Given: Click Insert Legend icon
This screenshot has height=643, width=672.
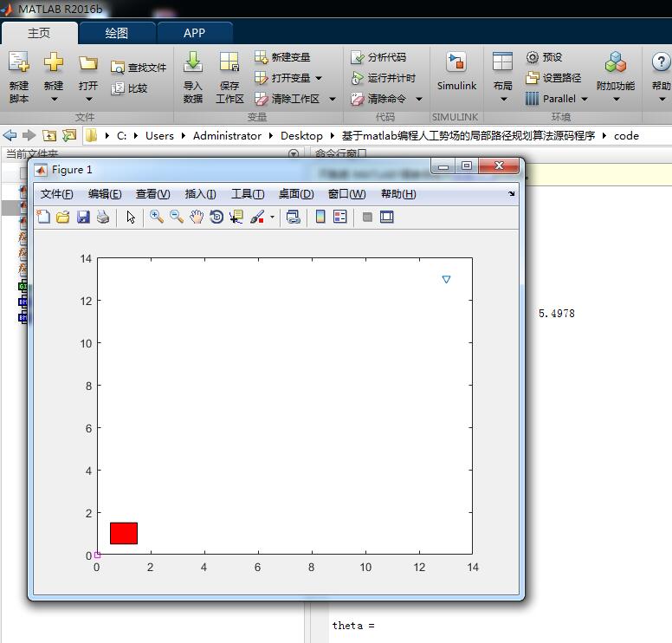Looking at the screenshot, I should click(x=339, y=217).
